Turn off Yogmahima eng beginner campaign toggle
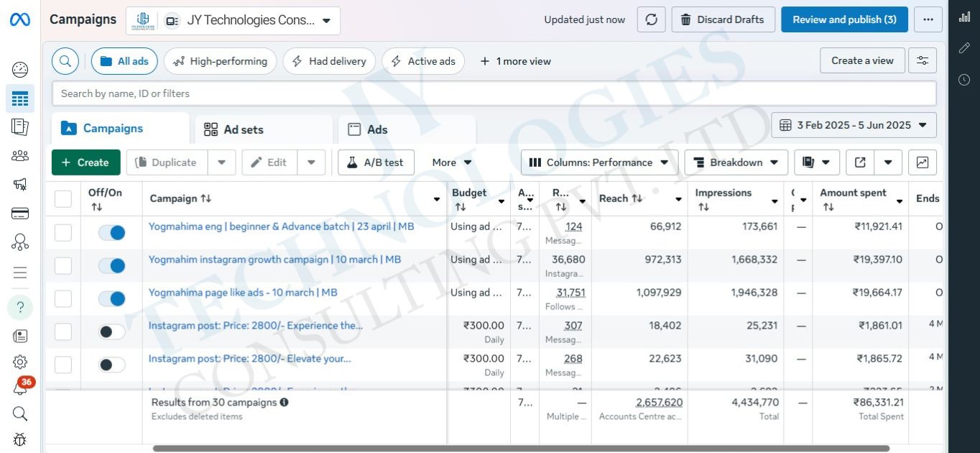The image size is (980, 453). [111, 232]
